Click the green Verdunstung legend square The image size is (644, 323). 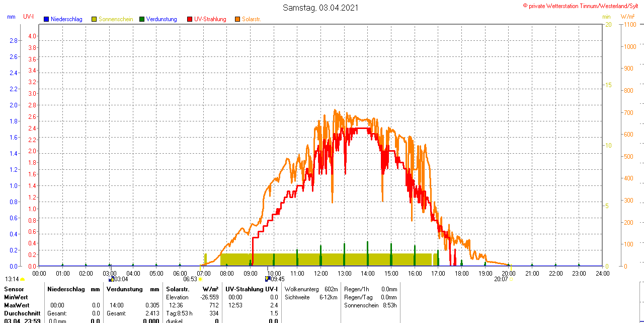point(142,19)
